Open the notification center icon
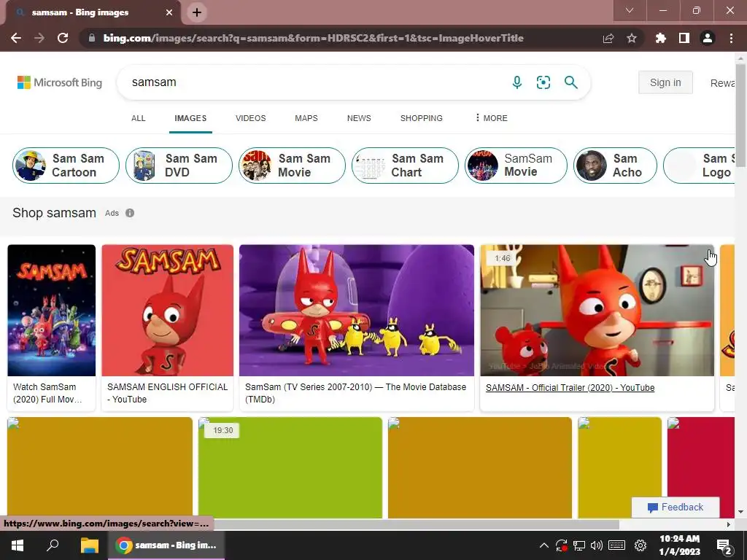747x560 pixels. (x=724, y=545)
